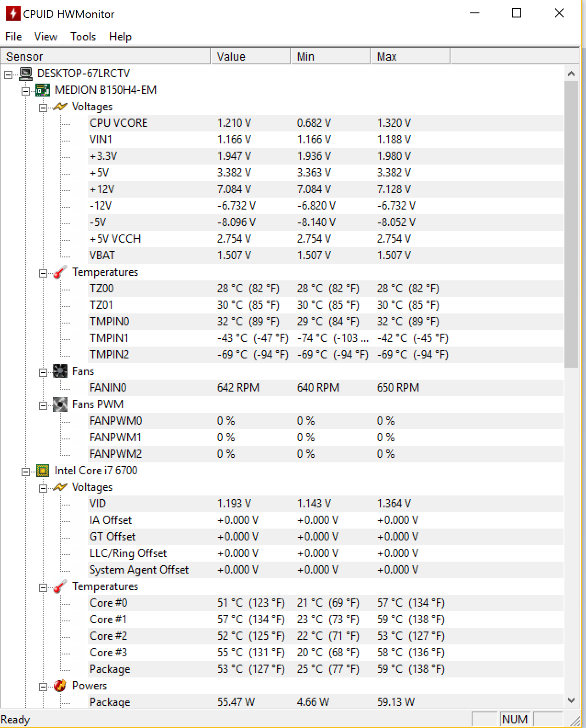586x728 pixels.
Task: Open the File menu
Action: 13,36
